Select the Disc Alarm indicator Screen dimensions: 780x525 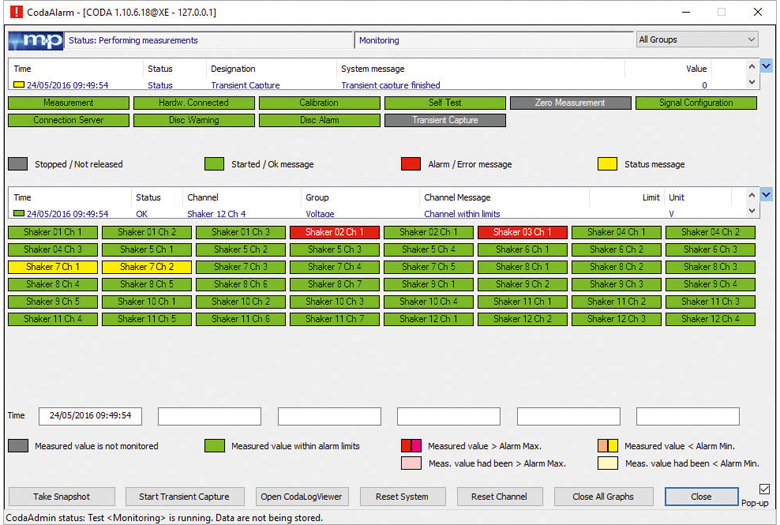coord(319,120)
